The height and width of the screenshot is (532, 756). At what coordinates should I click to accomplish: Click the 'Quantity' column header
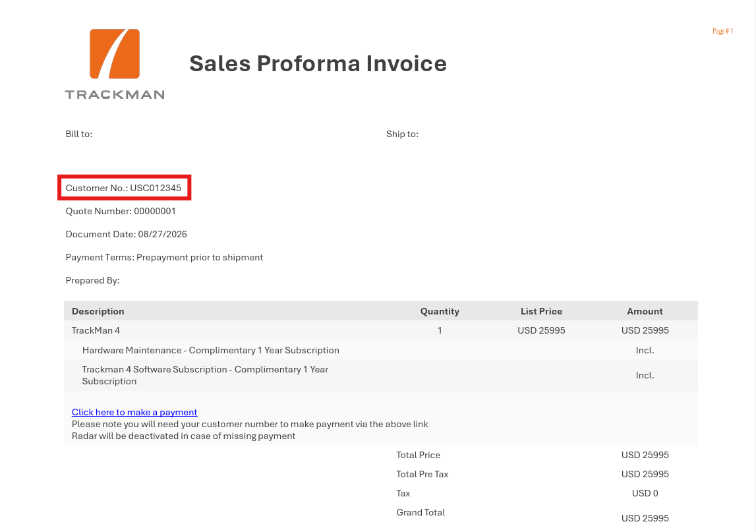440,312
